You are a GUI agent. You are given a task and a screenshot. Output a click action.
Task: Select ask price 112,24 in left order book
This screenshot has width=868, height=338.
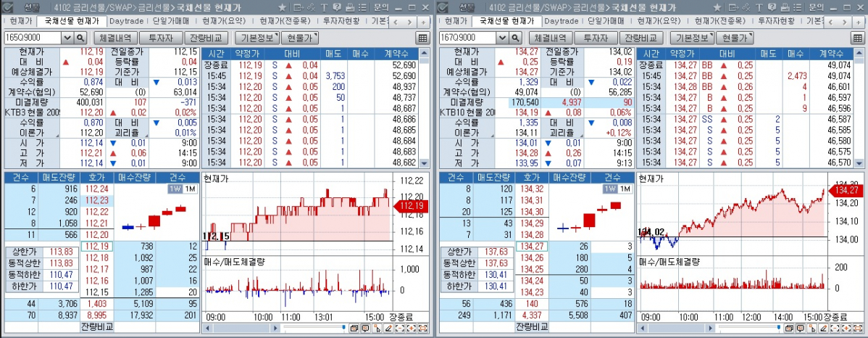pyautogui.click(x=97, y=189)
